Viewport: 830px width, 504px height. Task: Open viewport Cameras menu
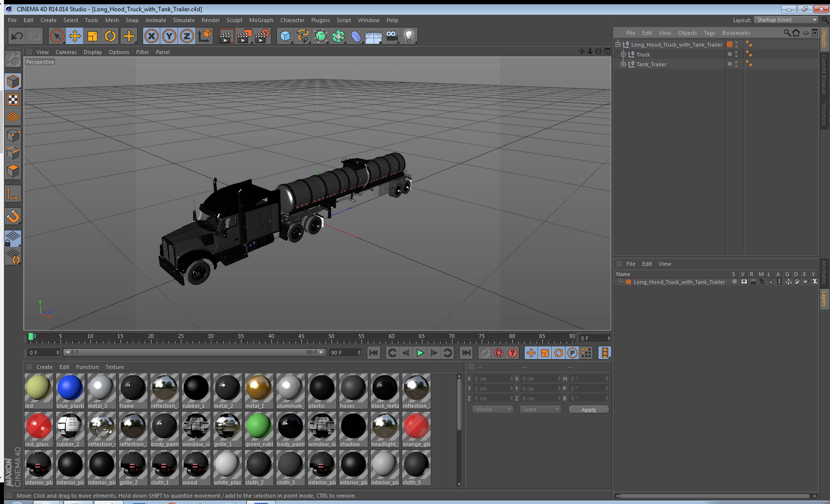[66, 52]
